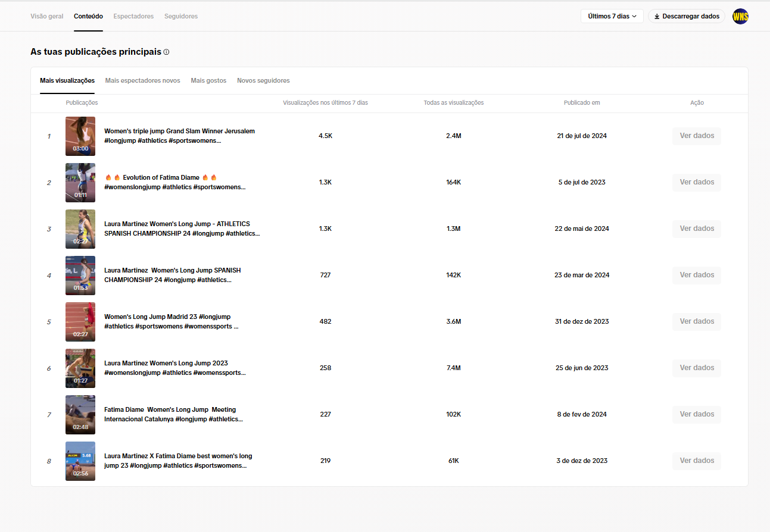The image size is (770, 532).
Task: Open the Espectadores tab
Action: point(133,17)
